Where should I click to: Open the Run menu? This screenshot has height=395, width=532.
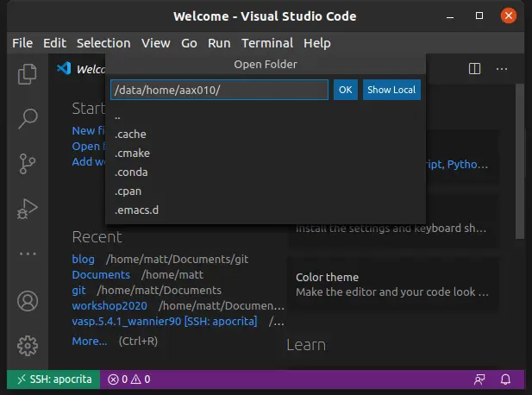click(219, 43)
